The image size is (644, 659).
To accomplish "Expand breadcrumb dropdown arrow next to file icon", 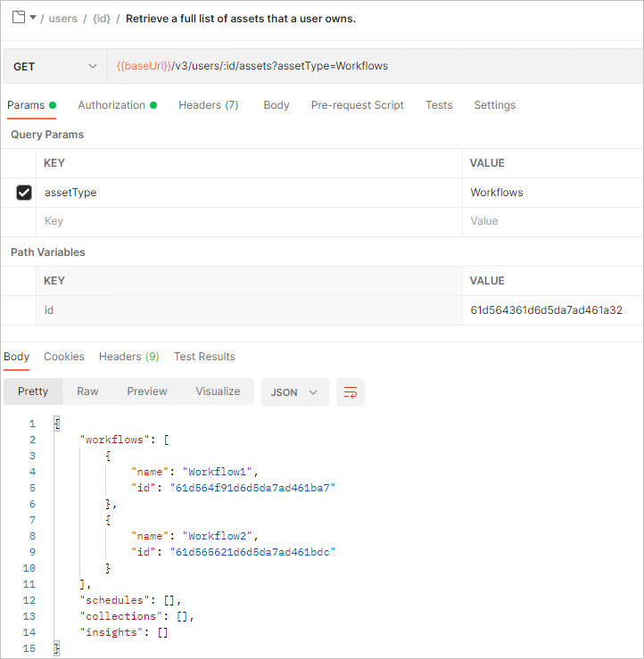I will pyautogui.click(x=33, y=18).
